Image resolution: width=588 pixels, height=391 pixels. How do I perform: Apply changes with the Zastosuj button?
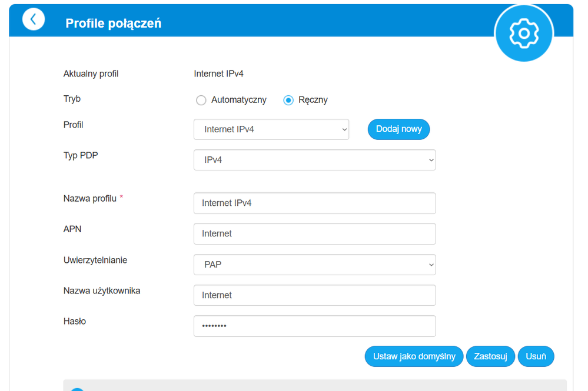[x=490, y=356]
